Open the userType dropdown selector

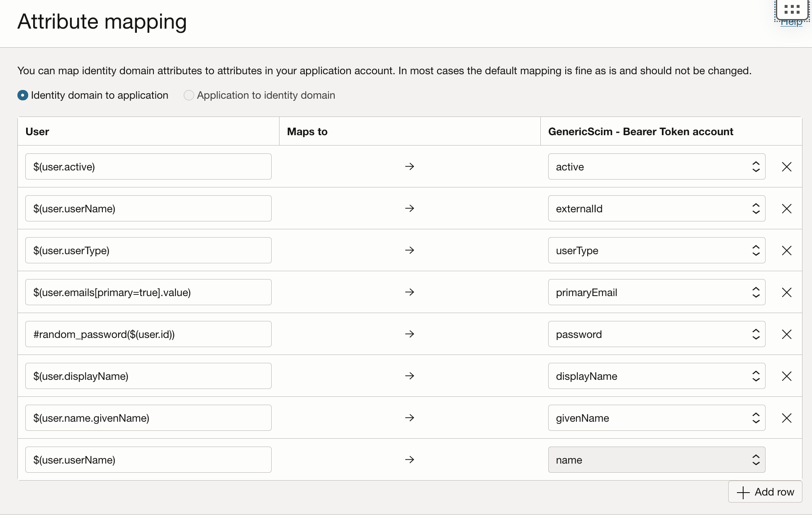click(656, 250)
